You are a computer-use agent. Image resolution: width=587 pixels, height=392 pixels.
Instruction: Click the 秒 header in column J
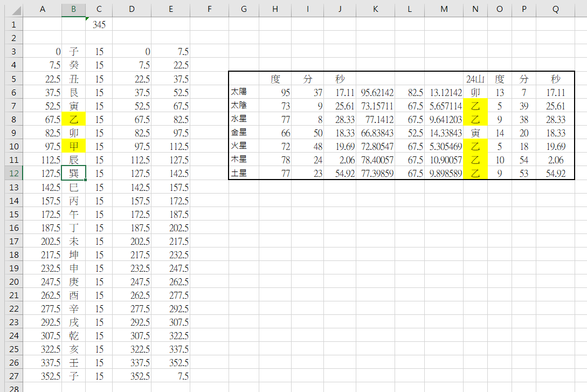(x=340, y=78)
